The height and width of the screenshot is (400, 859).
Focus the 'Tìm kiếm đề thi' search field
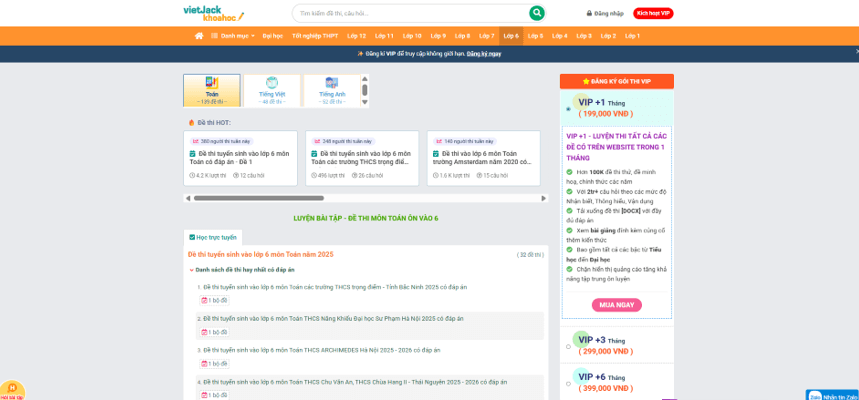pos(410,13)
